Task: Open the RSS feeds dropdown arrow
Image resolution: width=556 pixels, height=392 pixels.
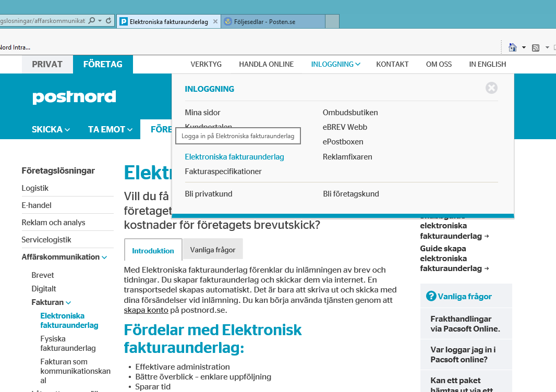Action: (x=547, y=47)
